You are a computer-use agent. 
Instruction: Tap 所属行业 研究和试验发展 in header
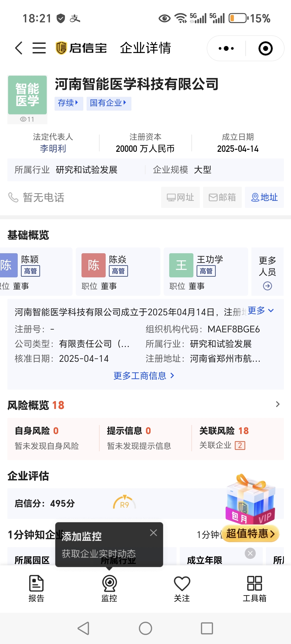[66, 170]
